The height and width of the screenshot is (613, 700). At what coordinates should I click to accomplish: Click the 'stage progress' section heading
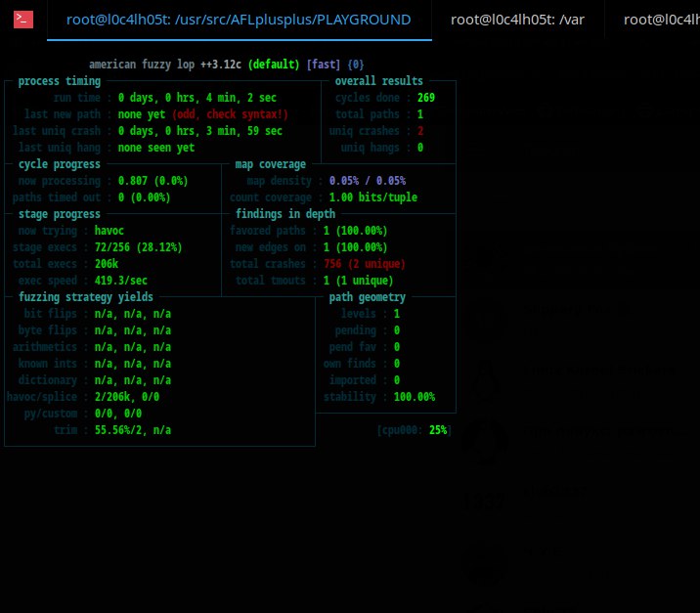click(x=60, y=214)
